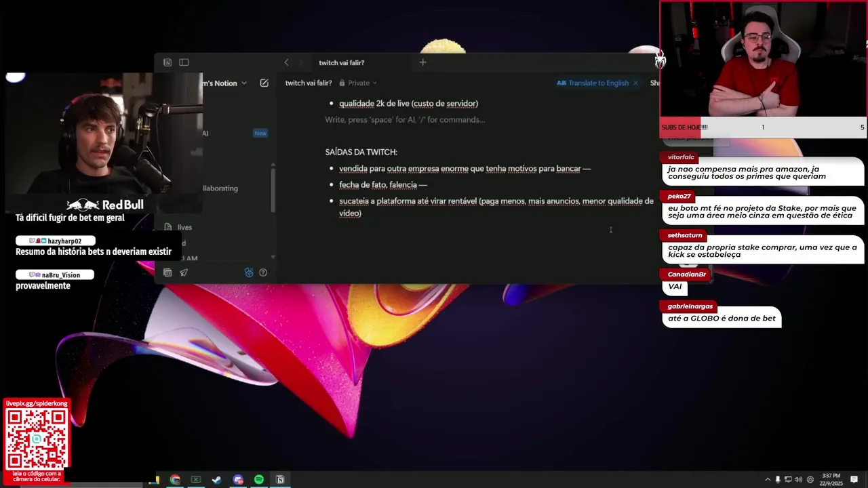Click the 'New' badge in sidebar

pos(260,134)
